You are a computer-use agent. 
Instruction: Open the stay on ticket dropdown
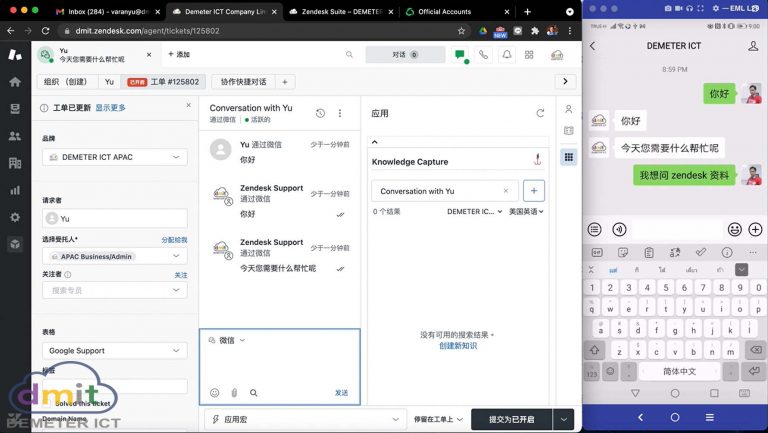point(438,419)
